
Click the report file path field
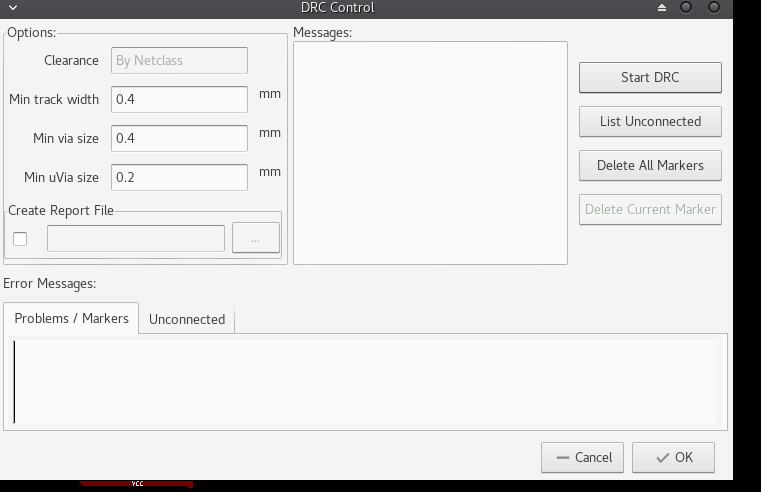136,238
